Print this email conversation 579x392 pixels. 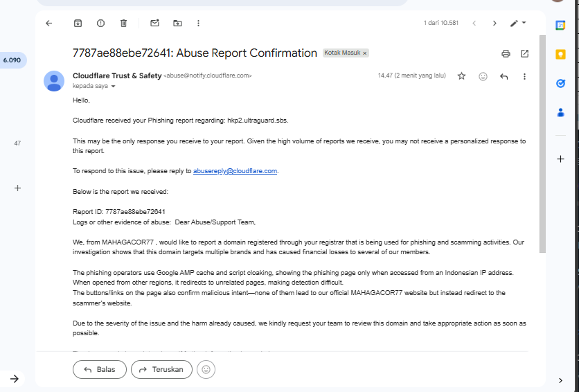point(506,53)
